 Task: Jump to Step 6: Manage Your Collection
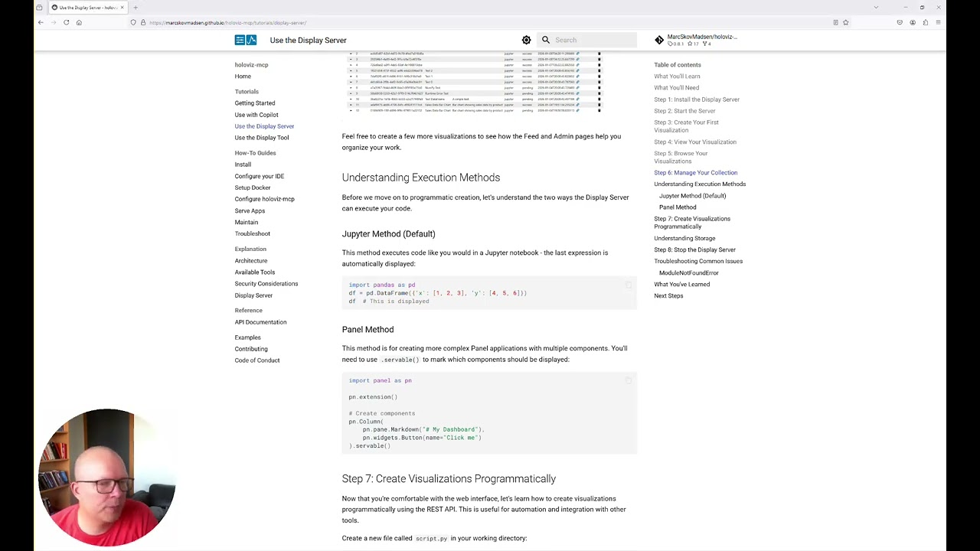pos(695,173)
